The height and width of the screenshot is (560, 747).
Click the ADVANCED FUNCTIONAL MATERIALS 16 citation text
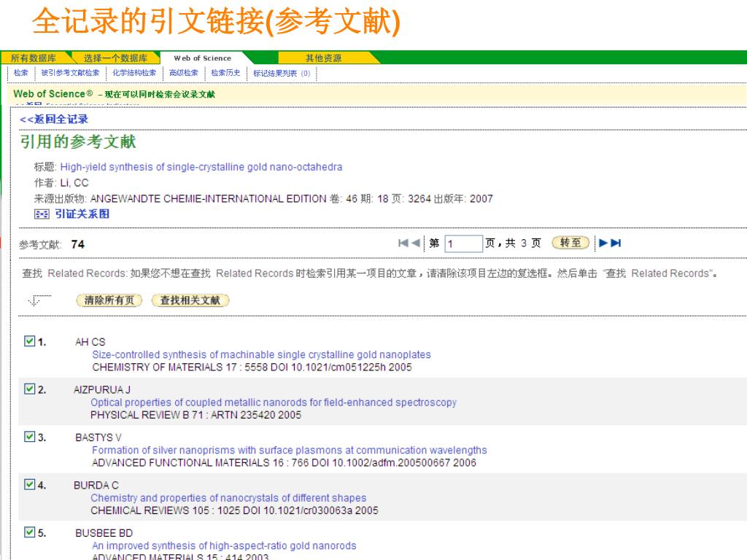point(284,462)
